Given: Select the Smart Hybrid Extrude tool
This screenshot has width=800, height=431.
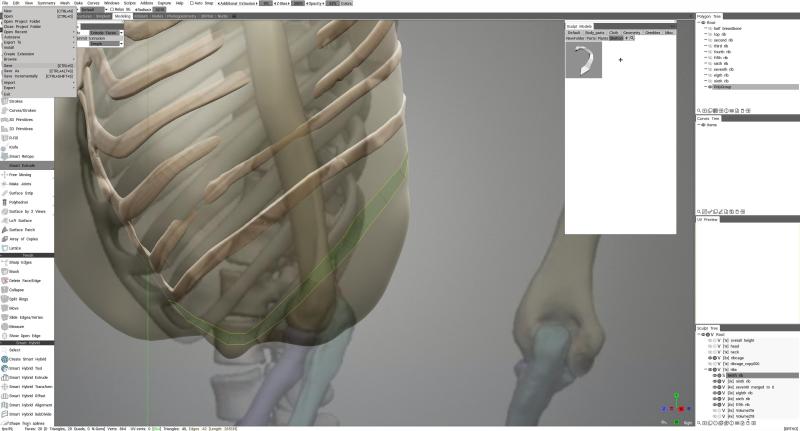Looking at the screenshot, I should click(28, 377).
